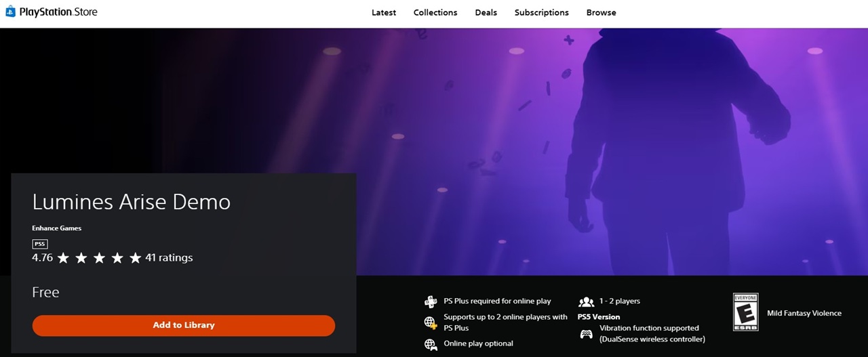This screenshot has width=868, height=357.
Task: Click the PS5 platform badge
Action: 40,244
